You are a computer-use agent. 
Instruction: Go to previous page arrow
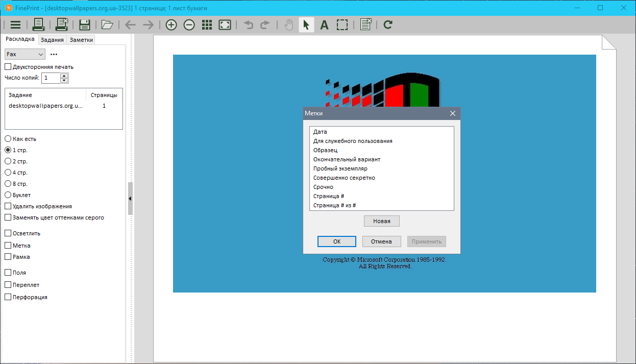click(130, 25)
